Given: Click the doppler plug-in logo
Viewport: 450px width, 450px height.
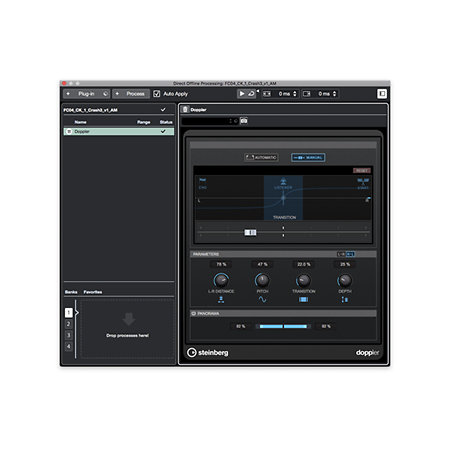Looking at the screenshot, I should pyautogui.click(x=367, y=353).
